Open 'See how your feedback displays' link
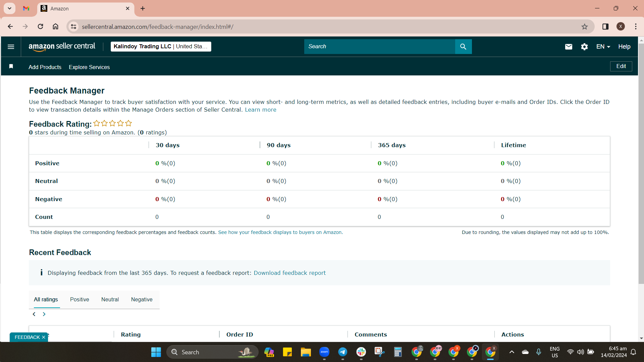644x362 pixels. click(280, 232)
